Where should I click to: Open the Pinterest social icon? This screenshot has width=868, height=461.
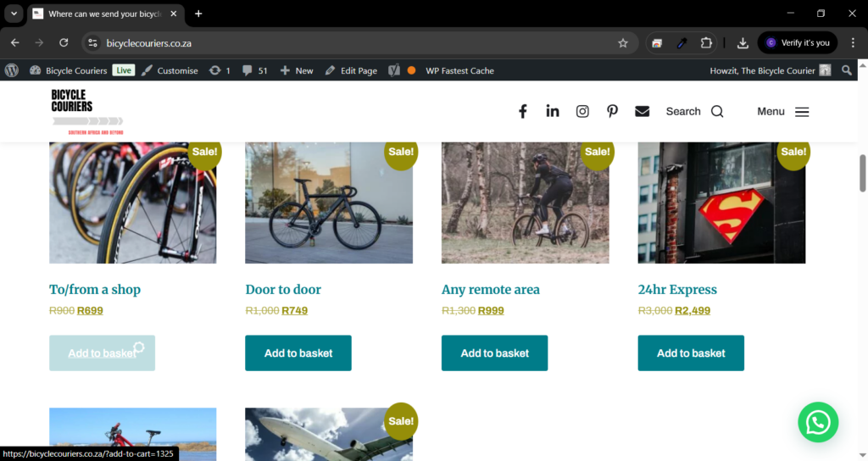click(x=612, y=111)
